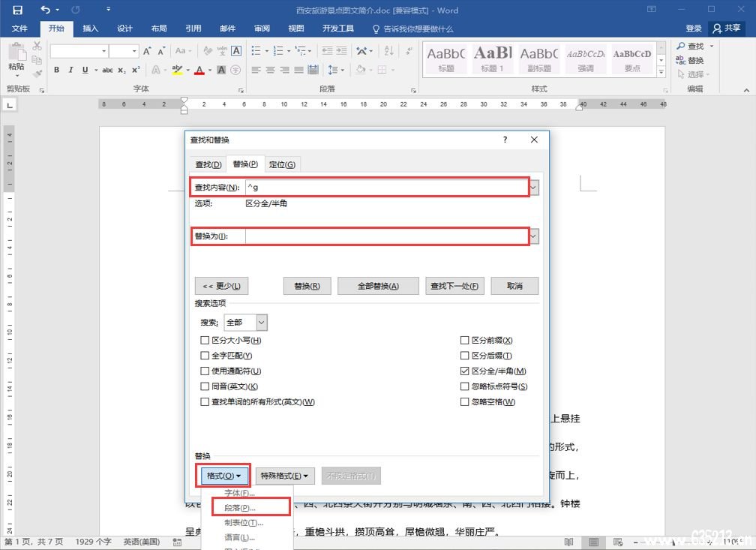Switch to 查找(D) tab
756x550 pixels.
click(x=208, y=164)
